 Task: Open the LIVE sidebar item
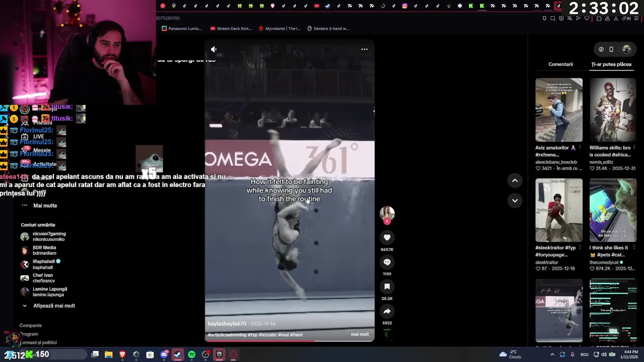pos(34,137)
